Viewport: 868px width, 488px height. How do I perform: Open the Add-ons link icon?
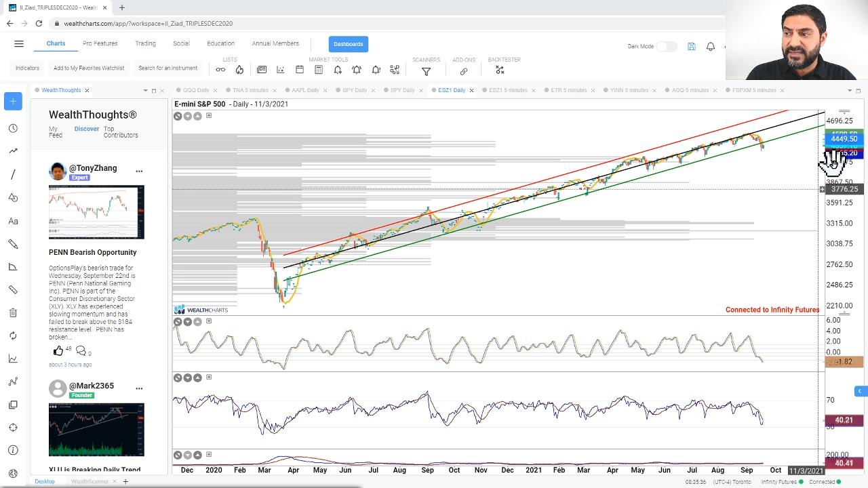pos(464,71)
